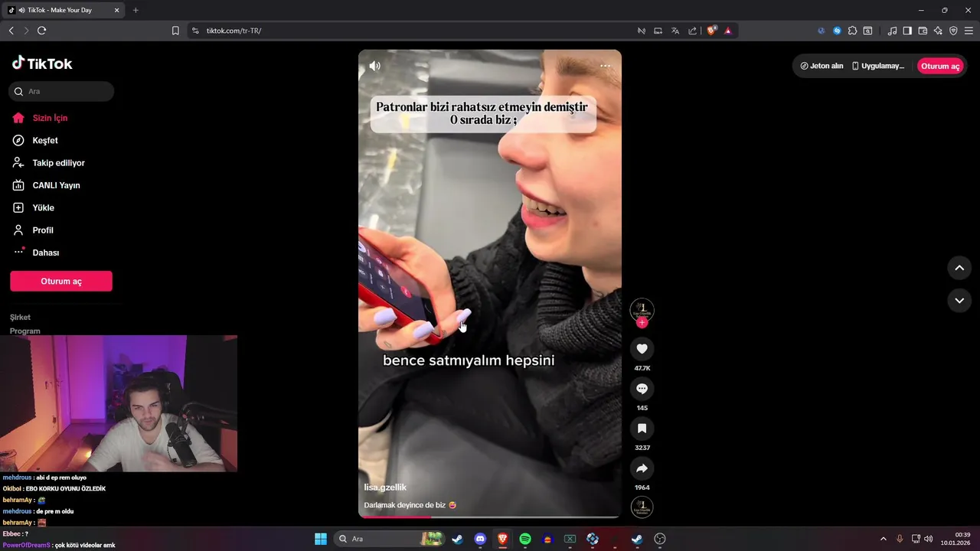Click the Uygulamay... get app button
The height and width of the screenshot is (551, 980).
878,66
